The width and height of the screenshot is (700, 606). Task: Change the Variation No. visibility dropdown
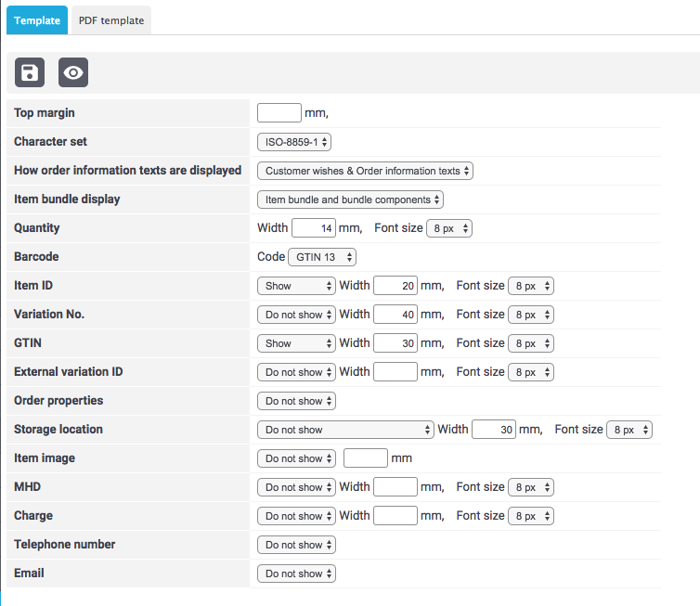296,315
